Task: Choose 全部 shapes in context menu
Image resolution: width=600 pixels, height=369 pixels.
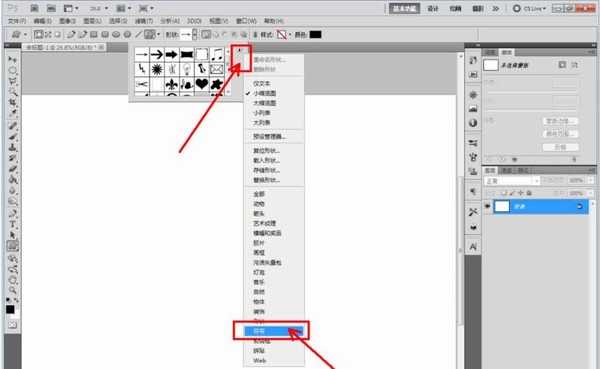Action: [259, 194]
